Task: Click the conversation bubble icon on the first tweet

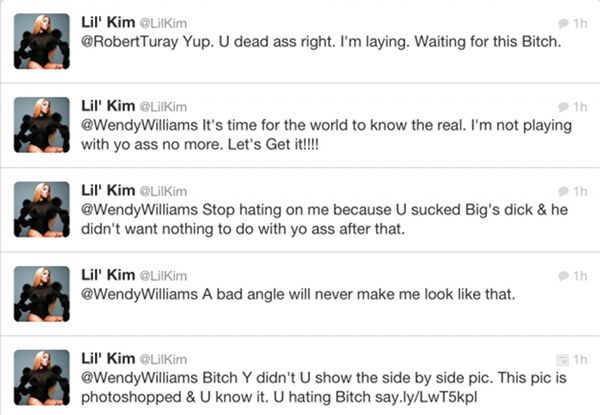Action: [563, 23]
